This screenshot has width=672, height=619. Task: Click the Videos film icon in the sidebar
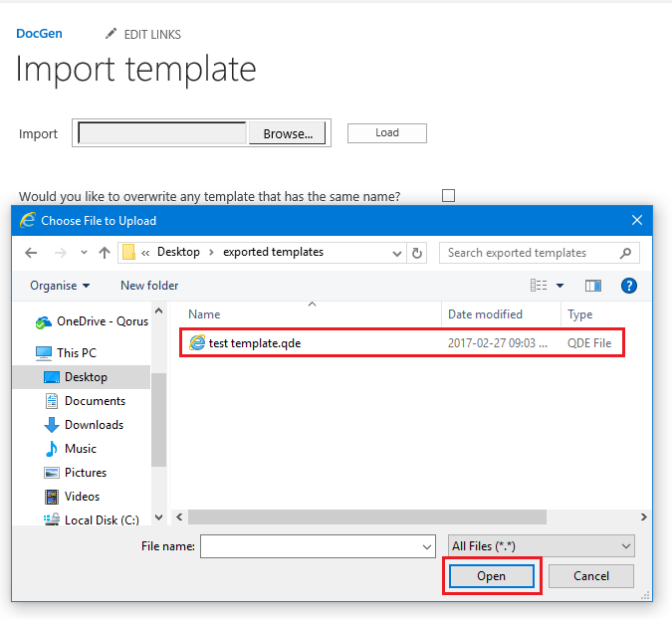[x=52, y=497]
